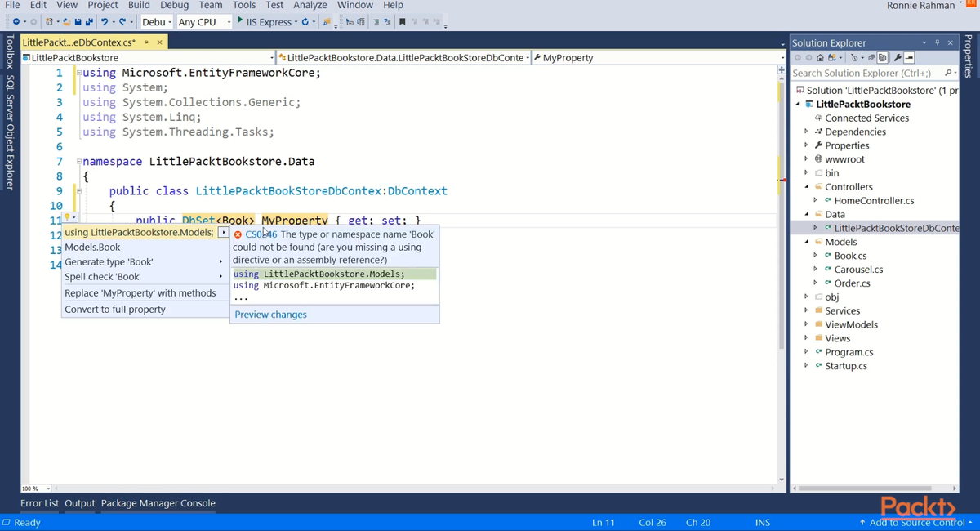Open the Any CPU platform dropdown
This screenshot has height=531, width=980.
point(204,21)
